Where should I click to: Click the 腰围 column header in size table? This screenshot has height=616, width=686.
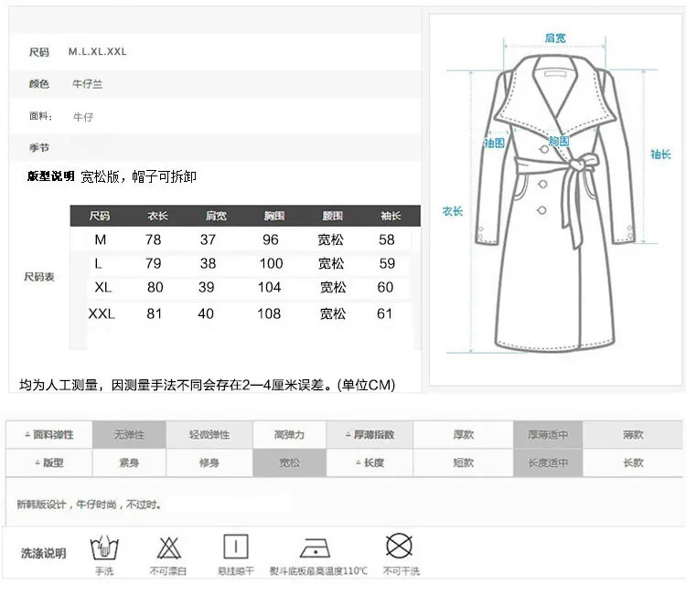333,216
